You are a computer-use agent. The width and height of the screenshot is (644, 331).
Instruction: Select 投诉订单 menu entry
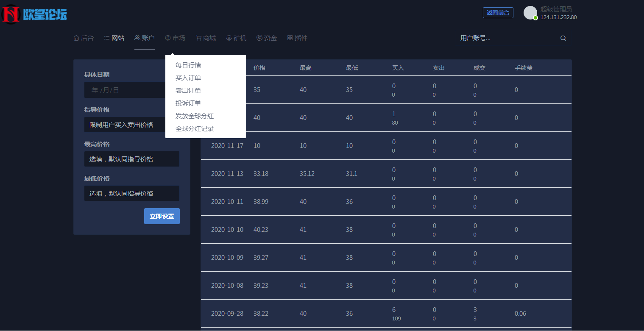[187, 103]
